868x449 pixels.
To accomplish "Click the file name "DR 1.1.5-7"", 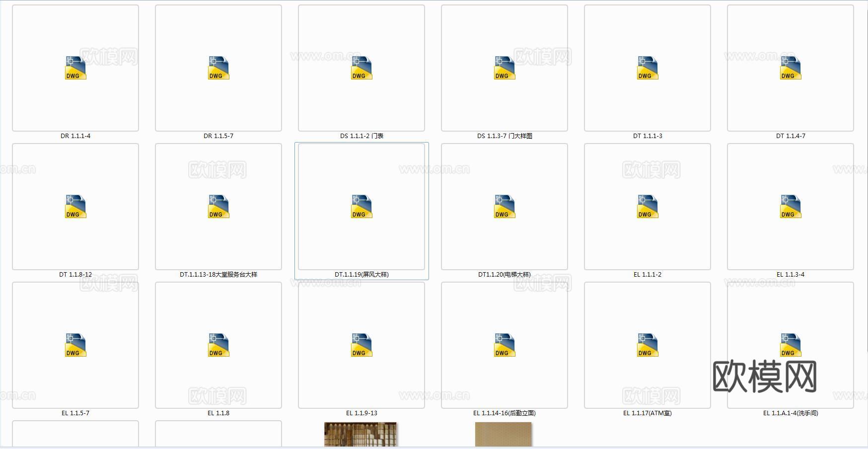I will (218, 136).
